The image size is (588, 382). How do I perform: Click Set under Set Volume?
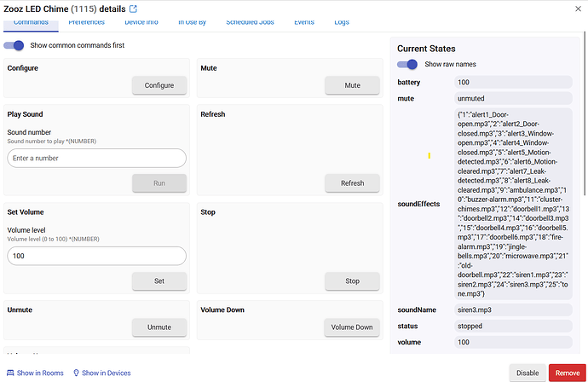[x=159, y=281]
